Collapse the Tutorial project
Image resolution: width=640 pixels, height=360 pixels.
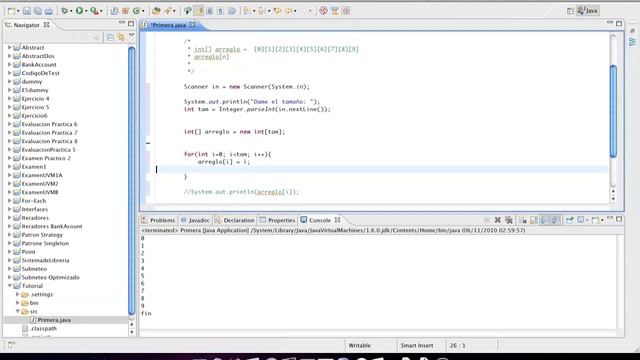tap(9, 286)
